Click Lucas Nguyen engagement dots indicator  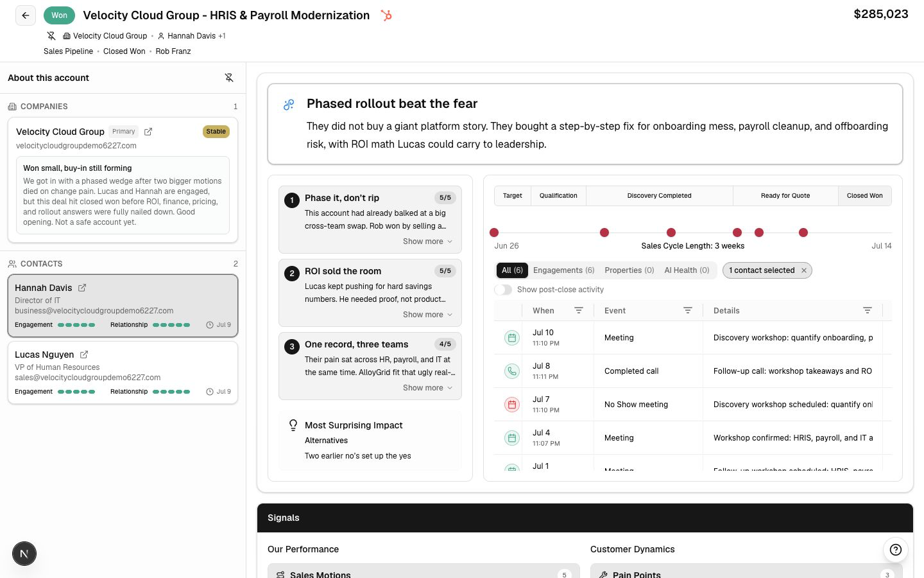76,392
